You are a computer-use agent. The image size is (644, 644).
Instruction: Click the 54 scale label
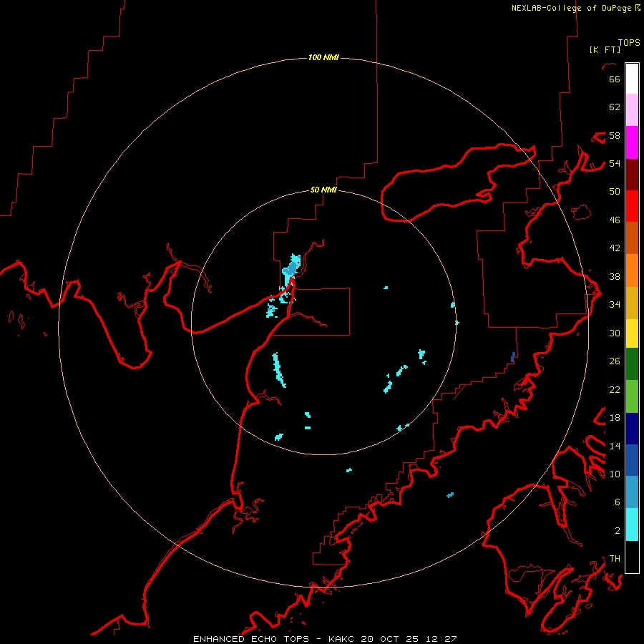pyautogui.click(x=615, y=163)
